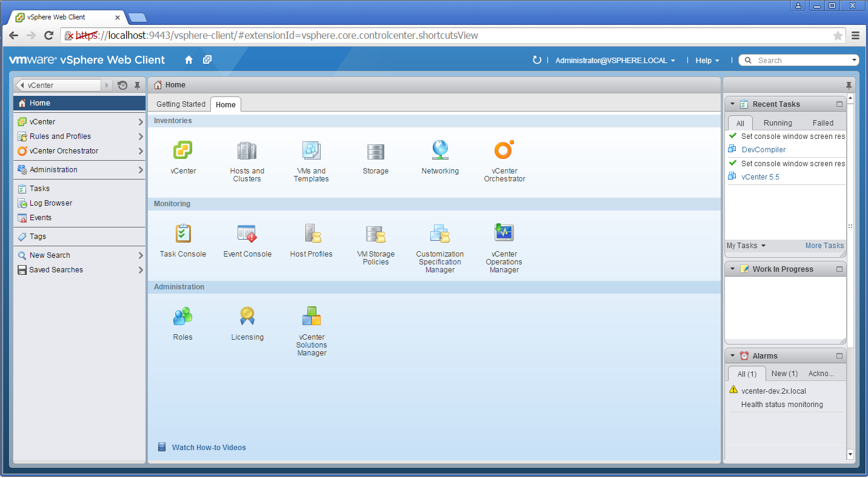868x478 pixels.
Task: Bookmark the page with the star icon
Action: pyautogui.click(x=838, y=36)
